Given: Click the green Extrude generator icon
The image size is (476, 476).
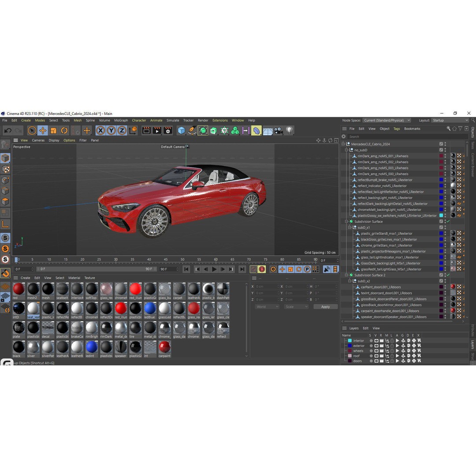Looking at the screenshot, I should pos(214,130).
